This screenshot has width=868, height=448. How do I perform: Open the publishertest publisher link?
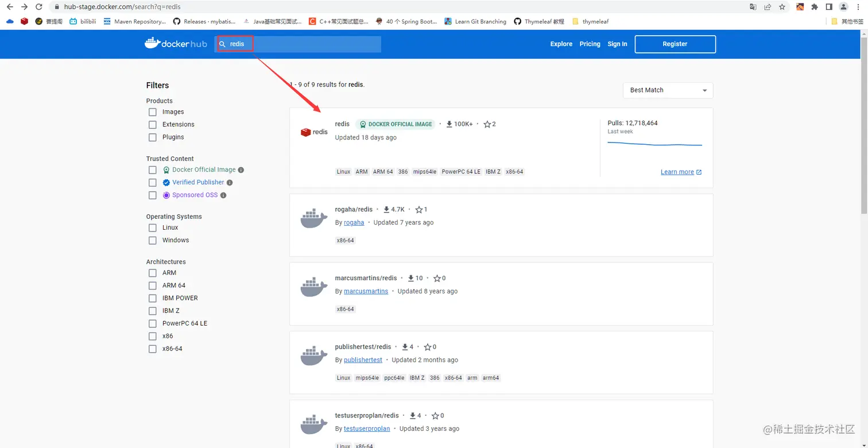coord(363,360)
